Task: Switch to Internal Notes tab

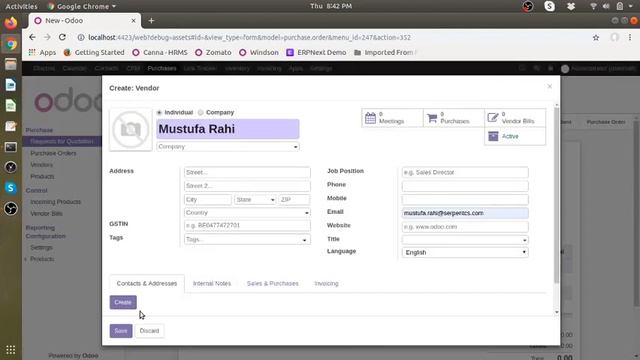Action: tap(212, 283)
